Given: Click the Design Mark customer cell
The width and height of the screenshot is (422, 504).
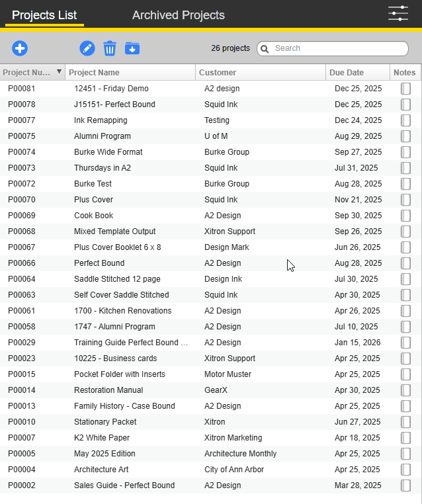Looking at the screenshot, I should (x=227, y=247).
